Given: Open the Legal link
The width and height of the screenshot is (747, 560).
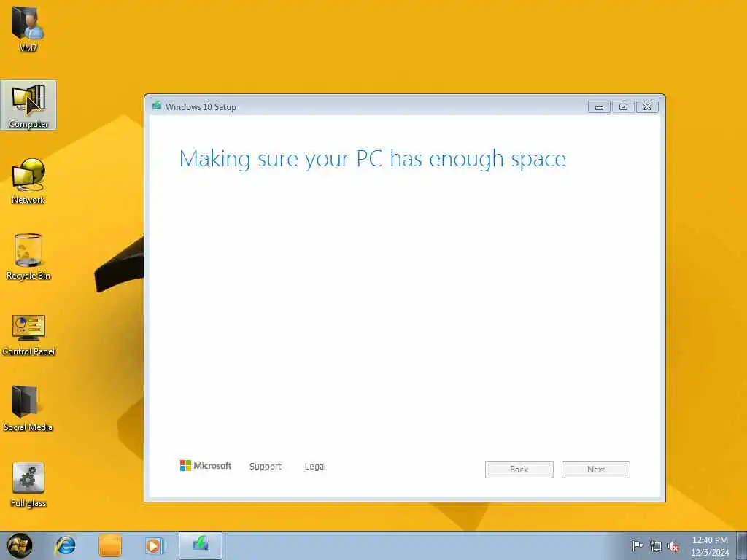Looking at the screenshot, I should 315,467.
